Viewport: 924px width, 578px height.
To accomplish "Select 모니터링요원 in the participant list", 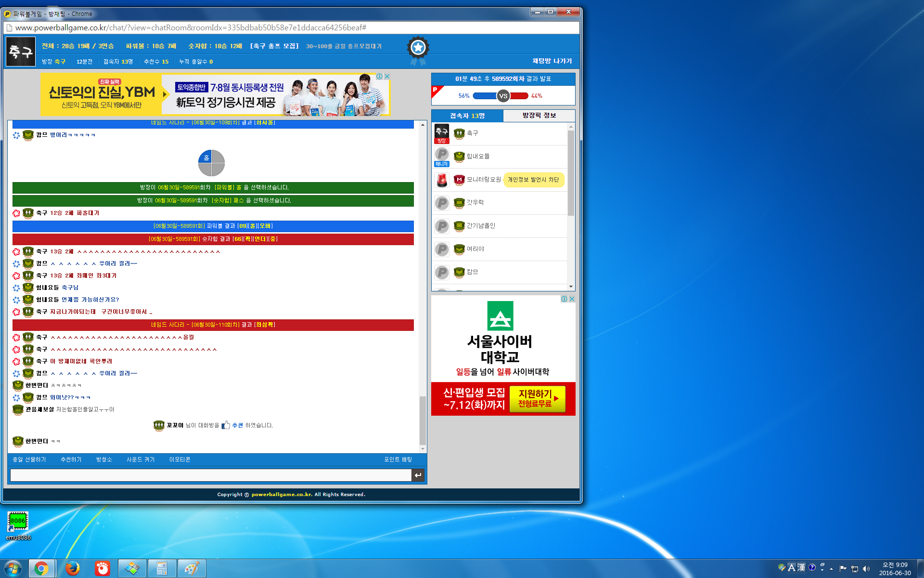I will pyautogui.click(x=484, y=180).
